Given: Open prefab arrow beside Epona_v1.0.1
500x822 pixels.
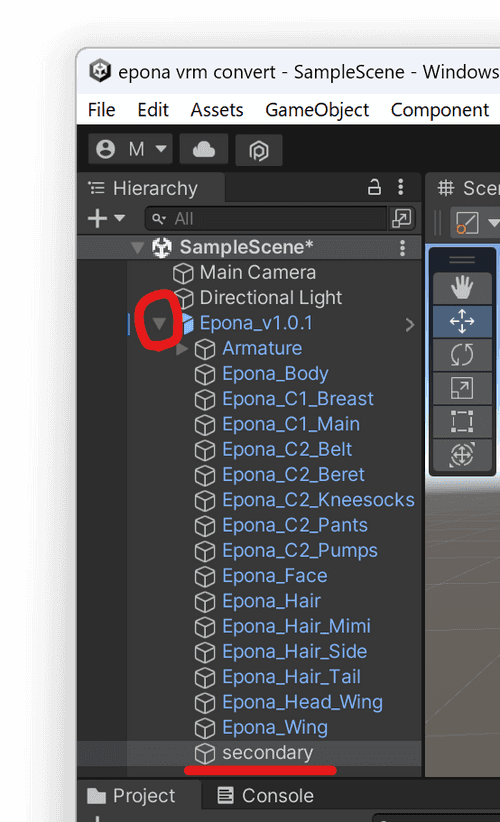Looking at the screenshot, I should 410,325.
